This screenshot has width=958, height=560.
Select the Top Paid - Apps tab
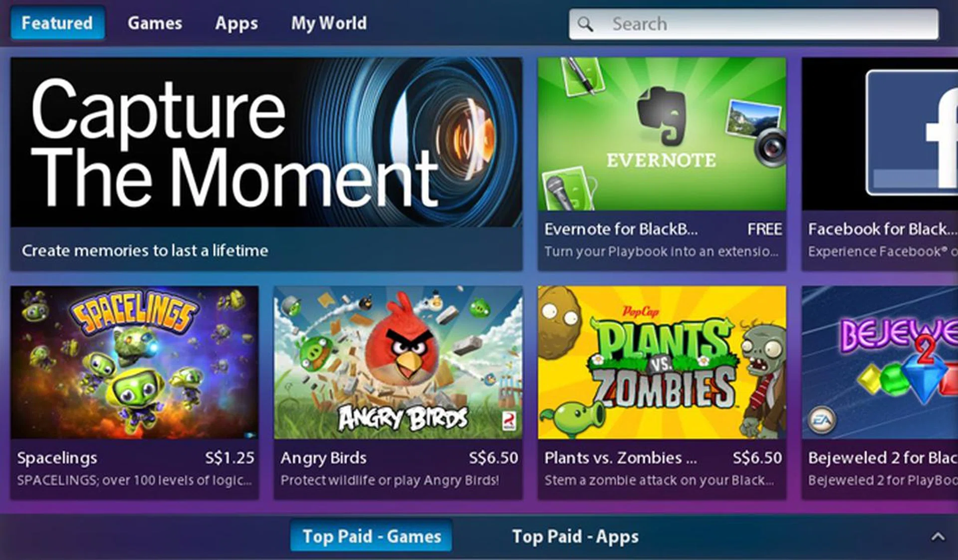tap(575, 537)
